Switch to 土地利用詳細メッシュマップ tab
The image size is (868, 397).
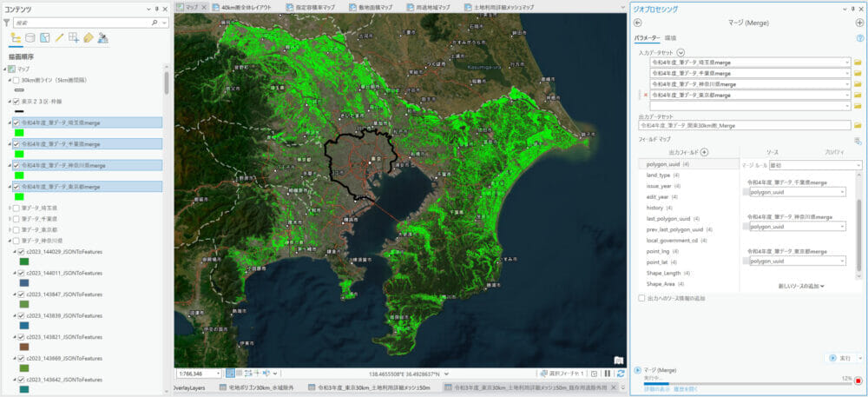click(x=499, y=7)
